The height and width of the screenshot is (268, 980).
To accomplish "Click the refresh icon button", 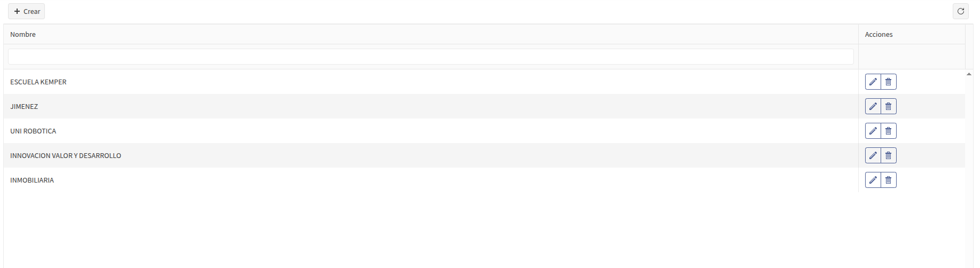I will (961, 11).
